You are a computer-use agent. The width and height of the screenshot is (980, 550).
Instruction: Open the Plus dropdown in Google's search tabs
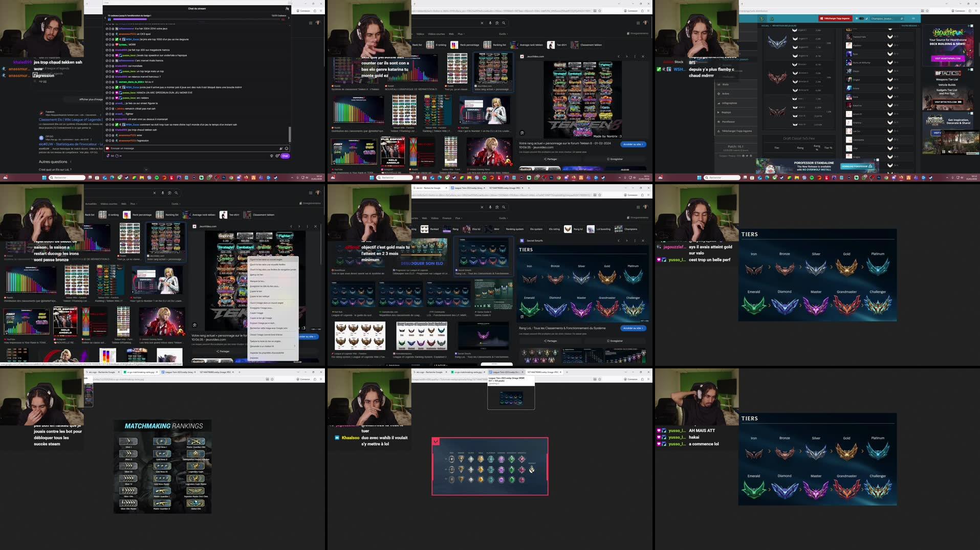pos(460,34)
